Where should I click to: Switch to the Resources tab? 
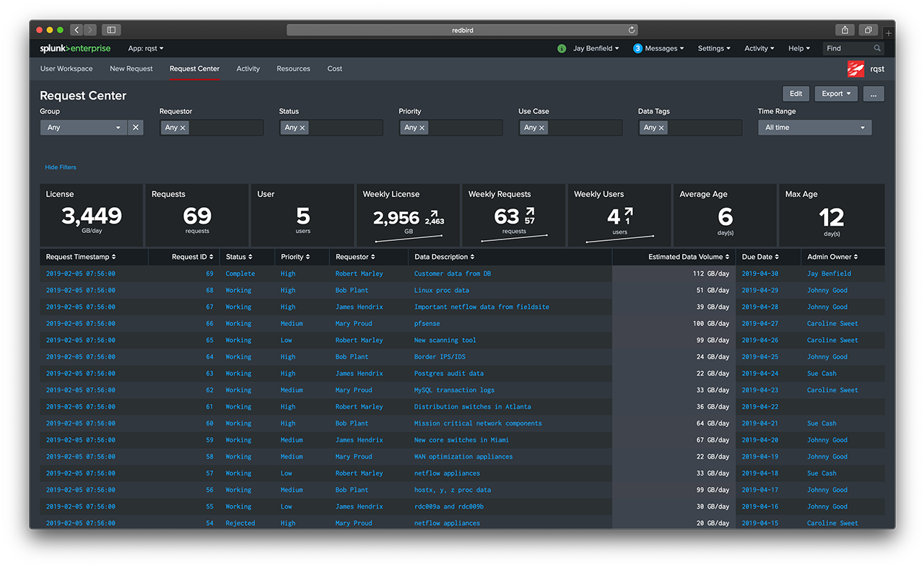tap(293, 69)
